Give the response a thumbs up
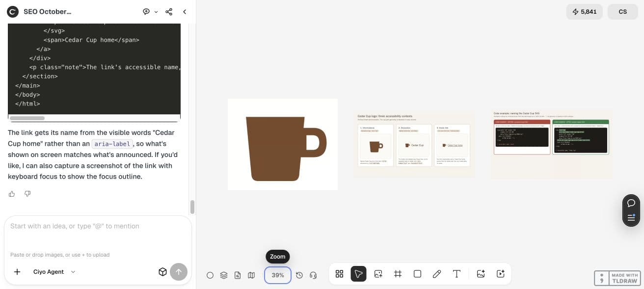 click(12, 194)
